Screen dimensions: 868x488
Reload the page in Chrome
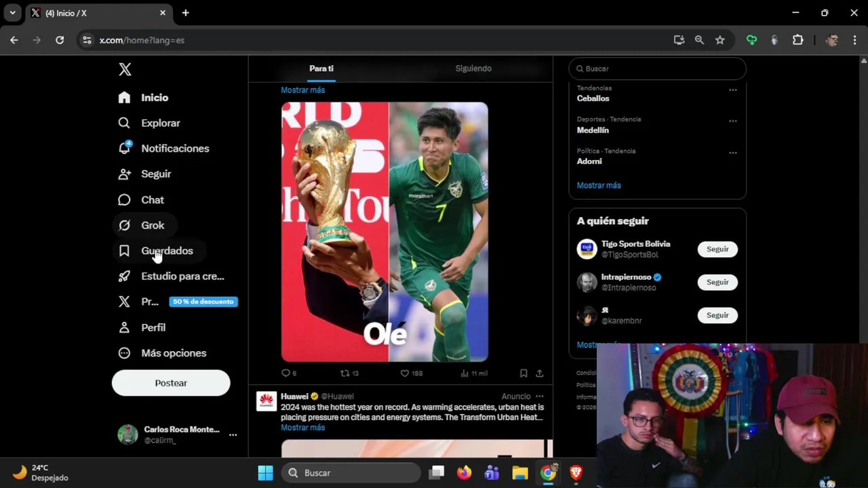(60, 40)
